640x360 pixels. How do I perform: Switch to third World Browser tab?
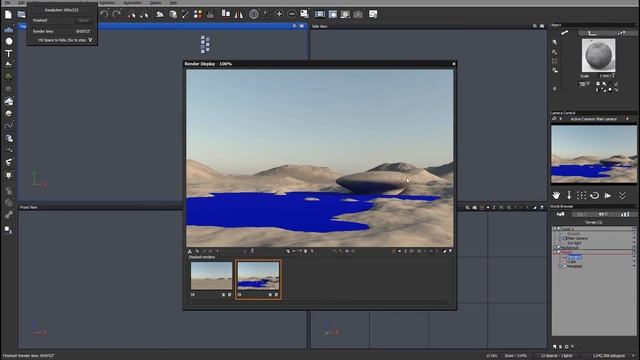point(603,214)
